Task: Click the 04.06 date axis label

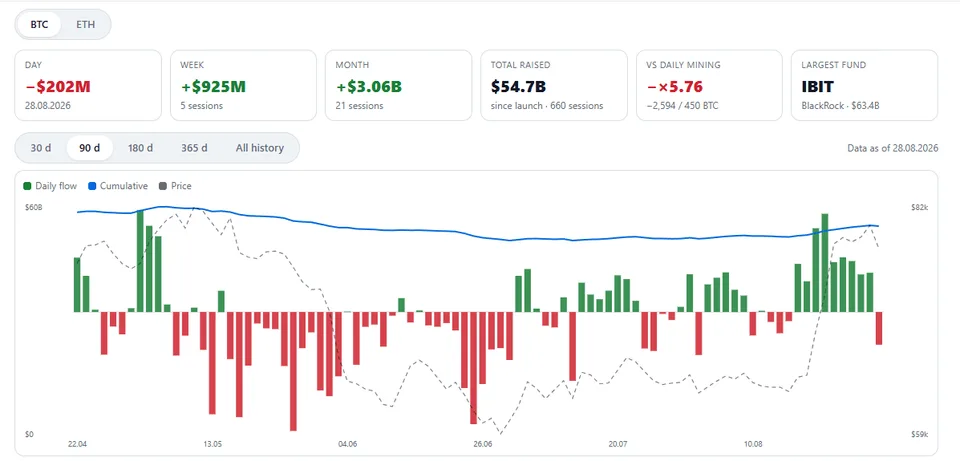Action: tap(347, 444)
